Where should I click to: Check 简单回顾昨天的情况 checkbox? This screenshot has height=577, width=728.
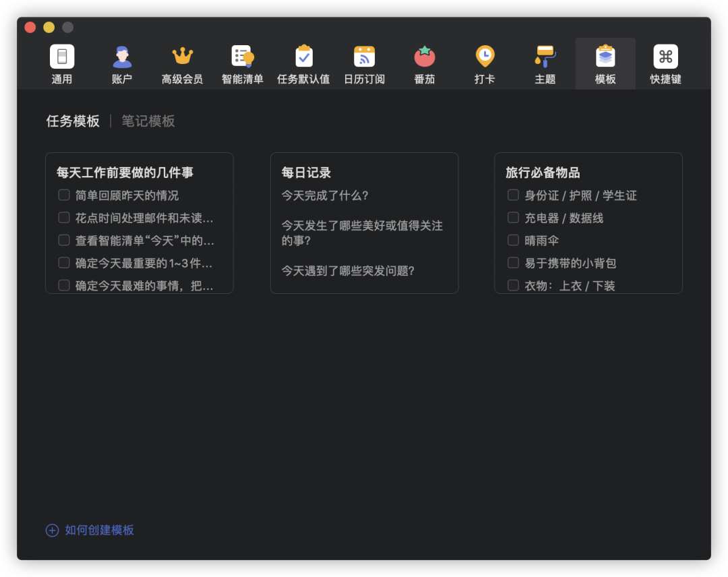tap(64, 195)
